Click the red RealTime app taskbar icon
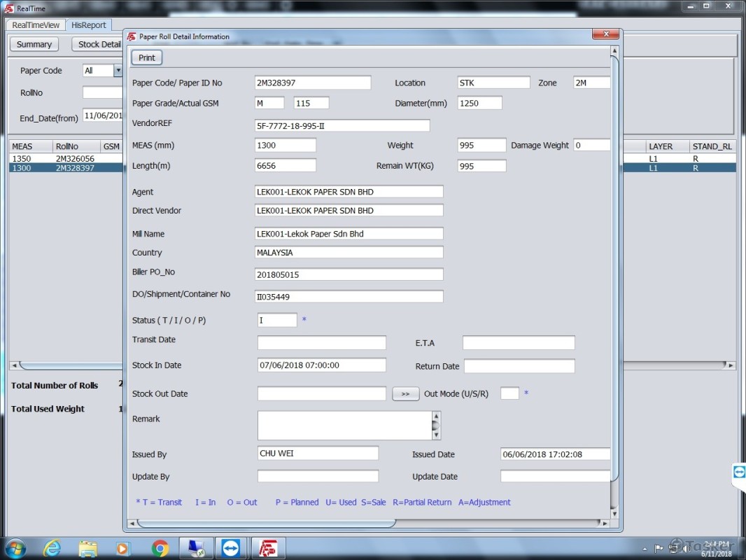The height and width of the screenshot is (560, 746). (268, 548)
